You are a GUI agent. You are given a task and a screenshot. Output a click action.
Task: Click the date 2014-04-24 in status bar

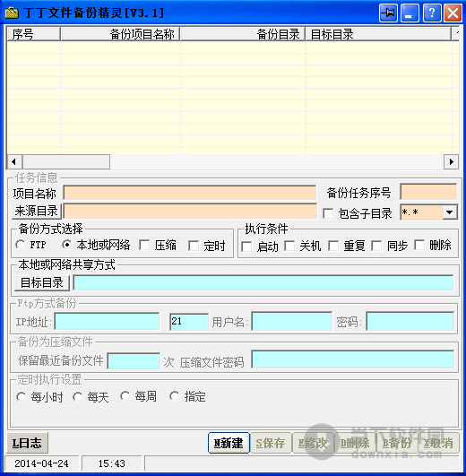tap(41, 463)
